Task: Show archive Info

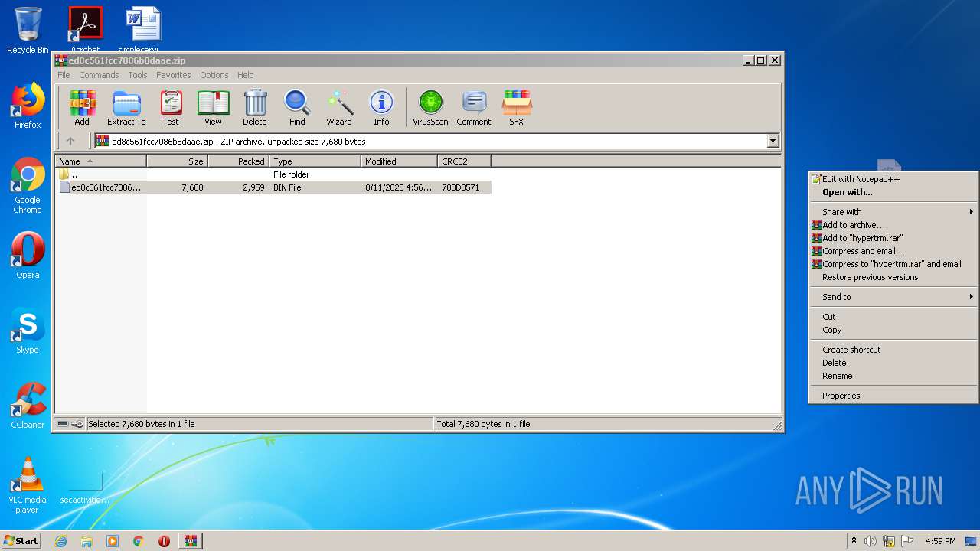Action: coord(381,107)
